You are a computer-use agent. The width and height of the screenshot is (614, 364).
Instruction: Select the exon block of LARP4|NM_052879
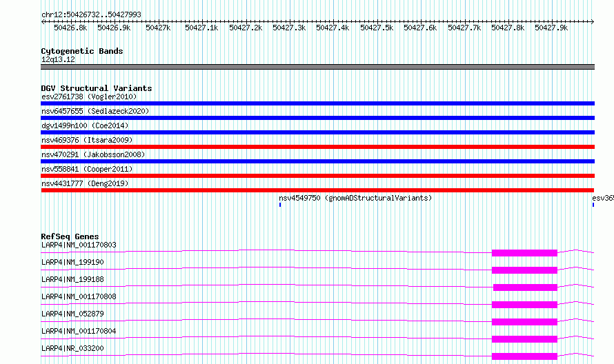524,322
